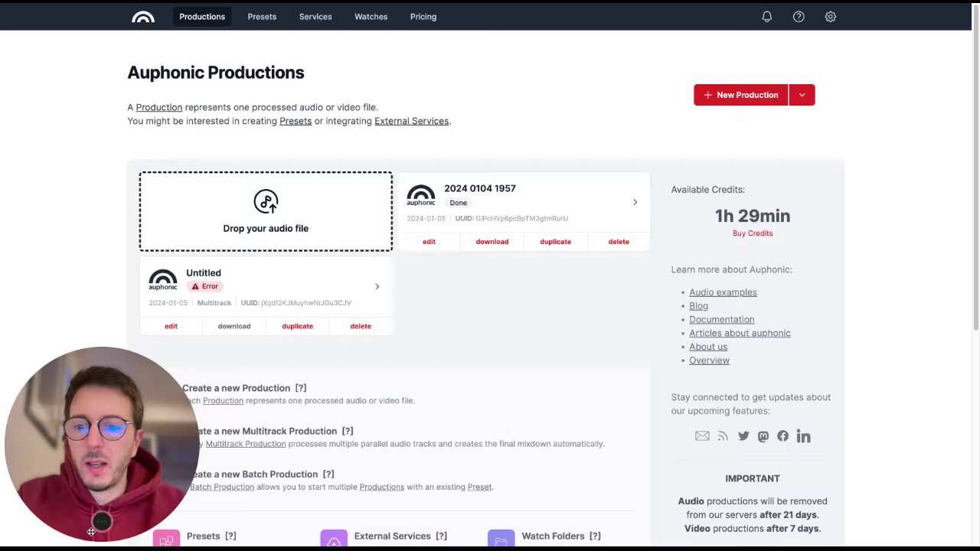Switch to the Presets tab in navbar
The height and width of the screenshot is (551, 980).
262,17
